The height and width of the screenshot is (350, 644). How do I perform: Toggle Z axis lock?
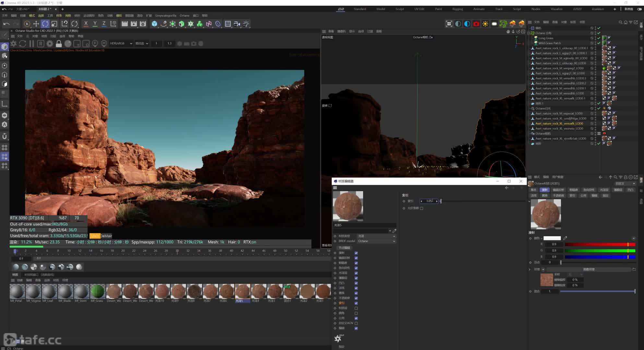coord(104,24)
